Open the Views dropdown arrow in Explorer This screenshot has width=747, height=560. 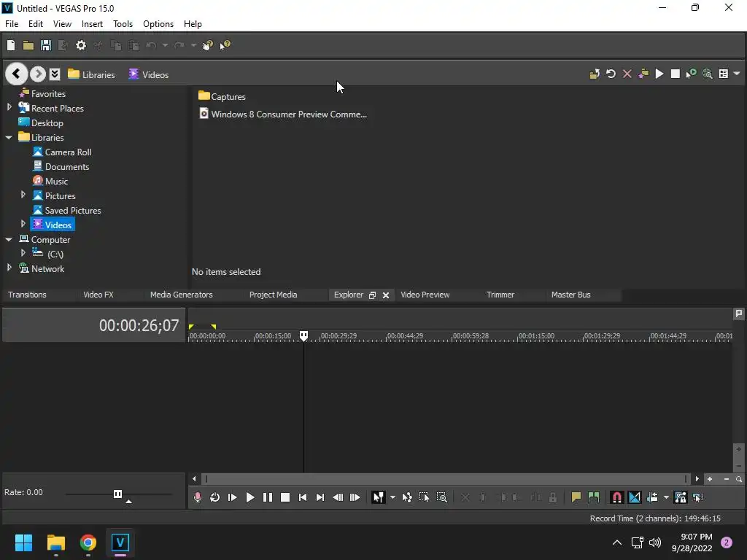pos(737,74)
